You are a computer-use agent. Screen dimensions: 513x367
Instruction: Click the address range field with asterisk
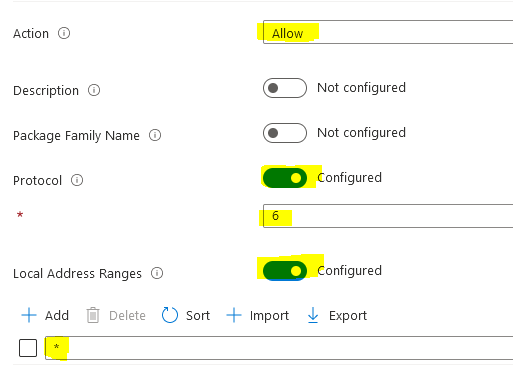click(279, 348)
